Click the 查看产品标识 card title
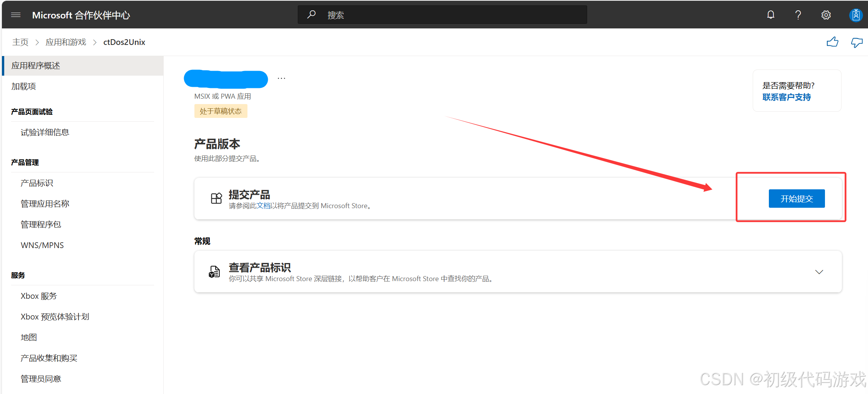 260,267
